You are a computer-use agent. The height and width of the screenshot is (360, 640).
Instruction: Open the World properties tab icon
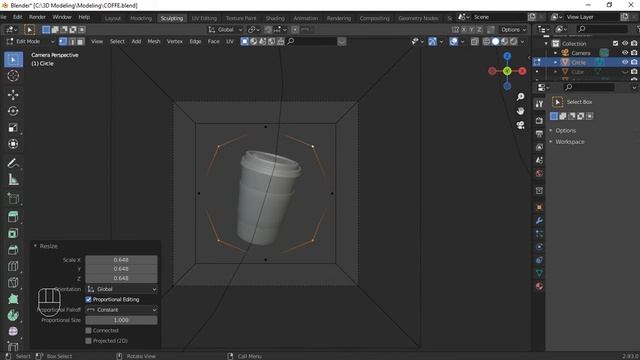539,173
